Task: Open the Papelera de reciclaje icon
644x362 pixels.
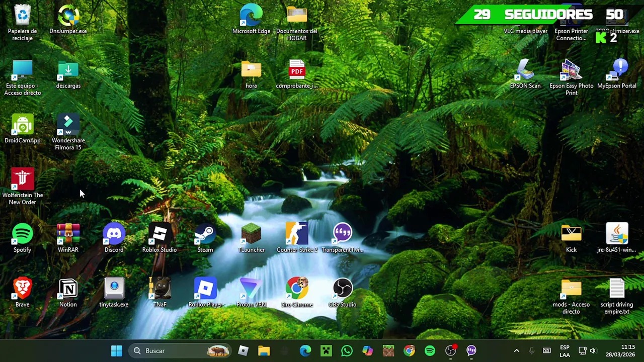Action: click(23, 23)
